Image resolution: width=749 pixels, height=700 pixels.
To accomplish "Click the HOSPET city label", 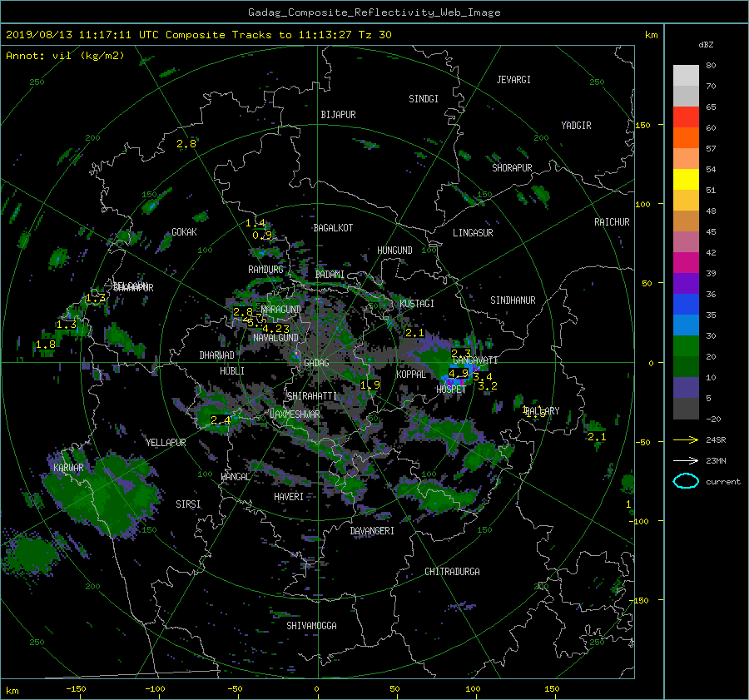I will (451, 390).
